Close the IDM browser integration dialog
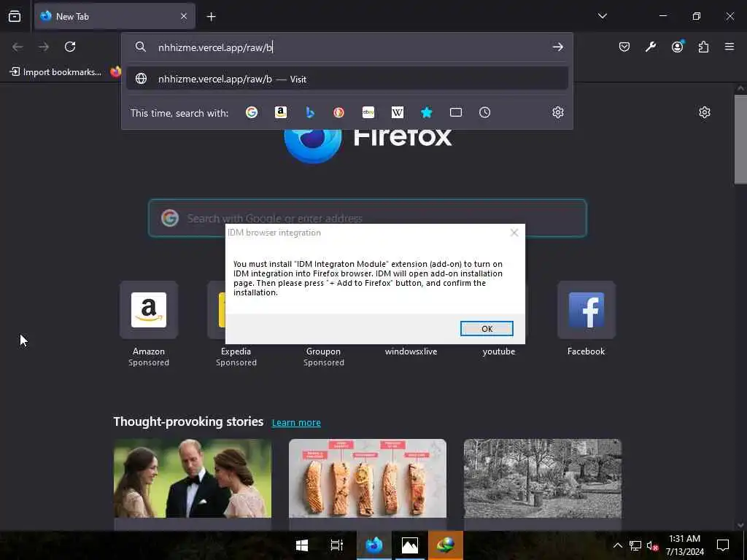Screen dimensions: 747x560 pyautogui.click(x=514, y=233)
